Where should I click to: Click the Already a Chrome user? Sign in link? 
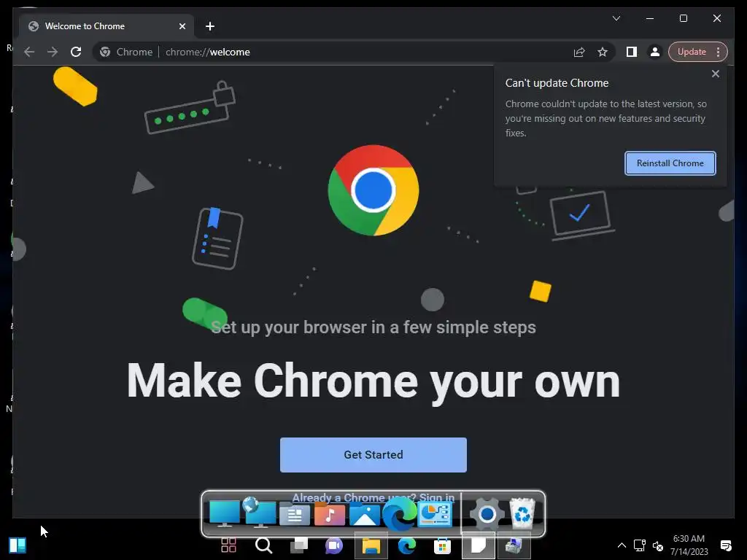373,497
